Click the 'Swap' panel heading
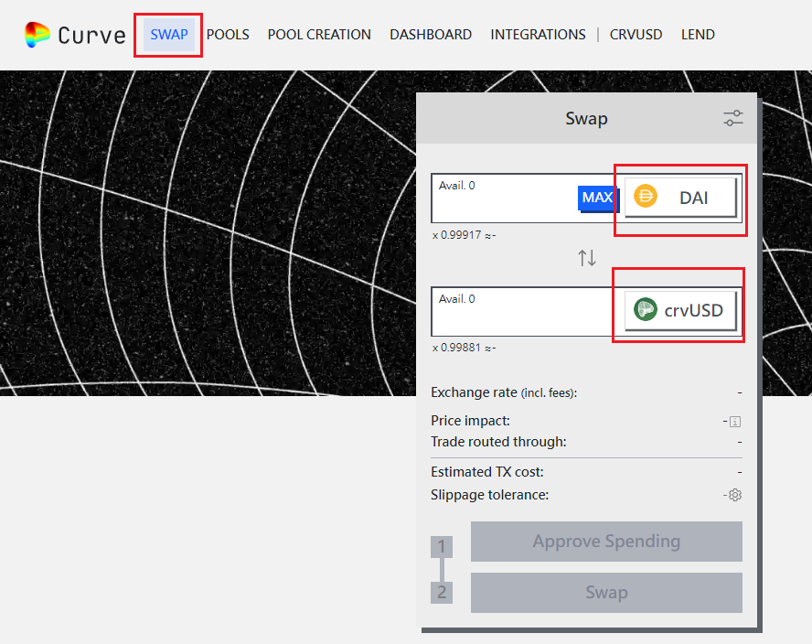The width and height of the screenshot is (812, 644). pos(586,119)
